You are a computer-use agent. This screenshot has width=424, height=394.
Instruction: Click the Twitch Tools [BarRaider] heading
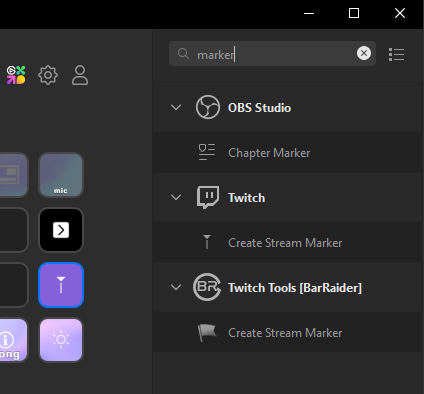[x=295, y=288]
